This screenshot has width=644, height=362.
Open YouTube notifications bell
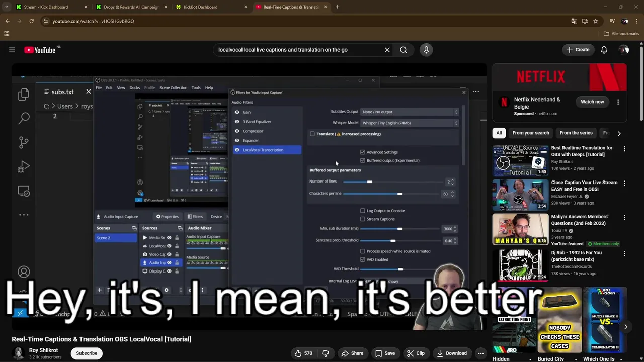[604, 50]
